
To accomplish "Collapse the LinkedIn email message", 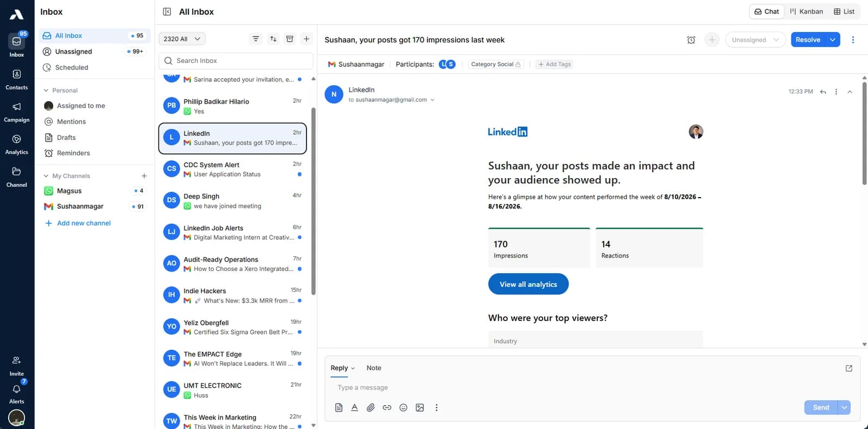I will pos(850,92).
